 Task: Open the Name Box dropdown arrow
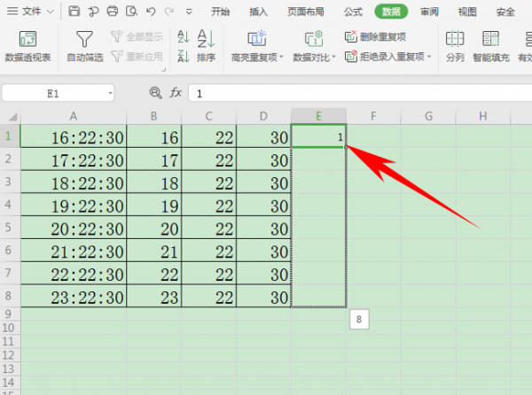point(110,93)
